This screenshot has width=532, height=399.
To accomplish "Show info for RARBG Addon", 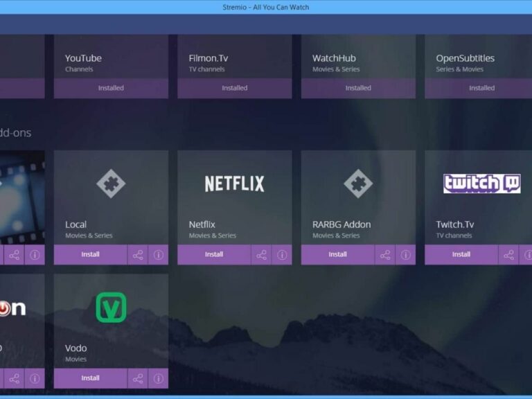I will [x=405, y=255].
